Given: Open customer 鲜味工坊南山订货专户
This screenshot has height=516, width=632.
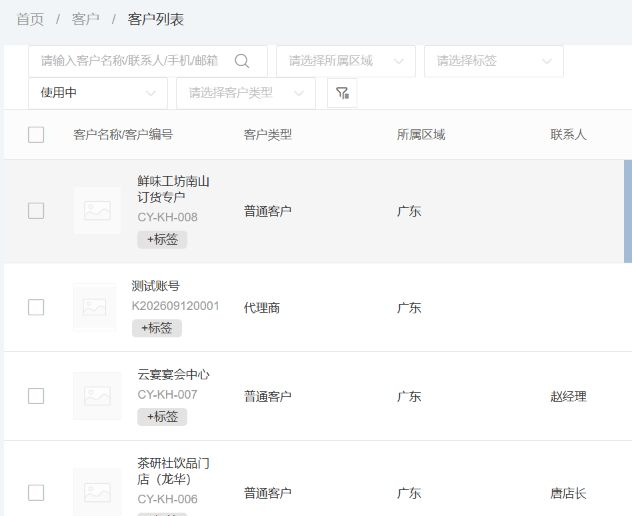Looking at the screenshot, I should pyautogui.click(x=173, y=189).
